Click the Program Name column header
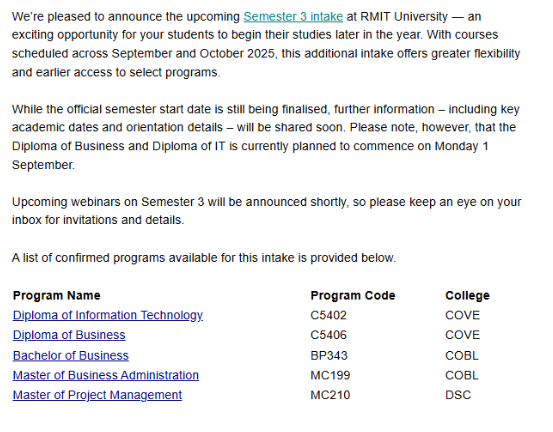The height and width of the screenshot is (432, 553). [57, 295]
